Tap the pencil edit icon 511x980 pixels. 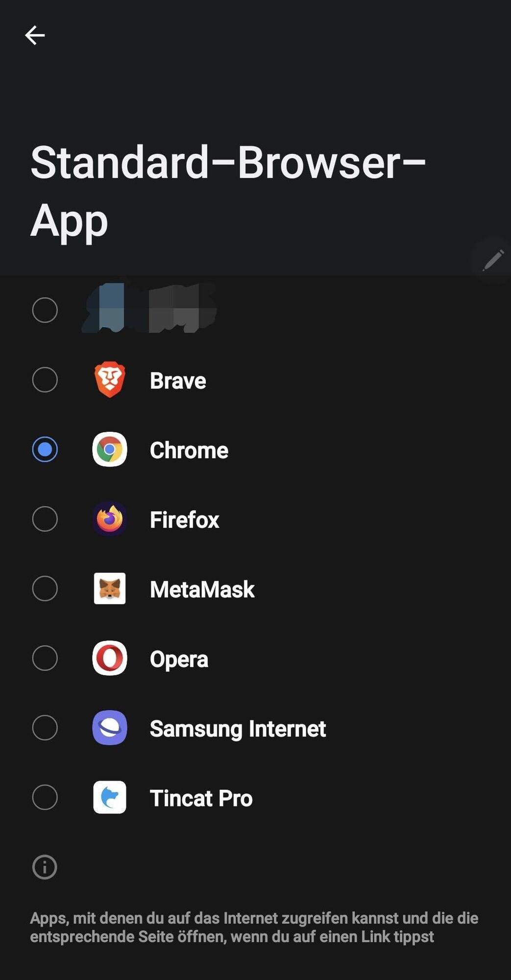493,260
